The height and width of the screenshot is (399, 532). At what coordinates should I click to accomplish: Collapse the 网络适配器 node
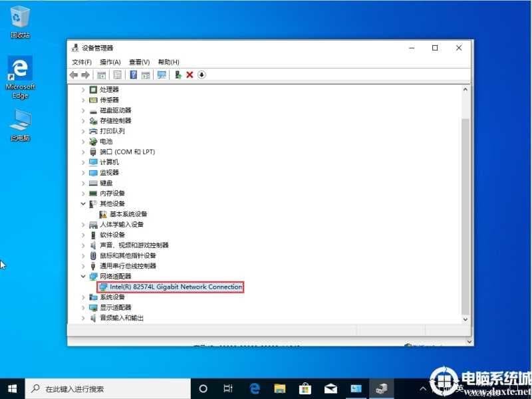pyautogui.click(x=83, y=276)
